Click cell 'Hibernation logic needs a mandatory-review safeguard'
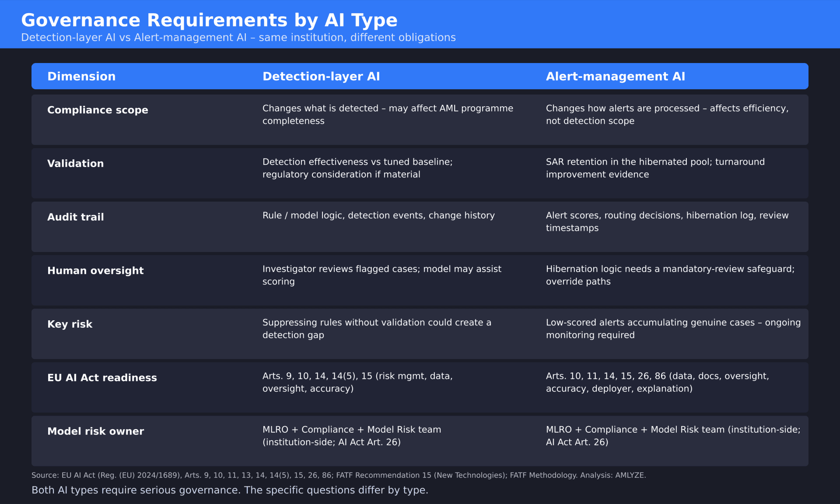Image resolution: width=840 pixels, height=504 pixels. point(670,275)
